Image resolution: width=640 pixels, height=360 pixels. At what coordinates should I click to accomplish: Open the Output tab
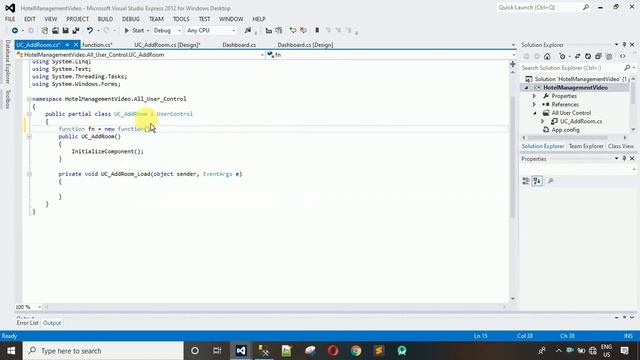click(x=52, y=323)
